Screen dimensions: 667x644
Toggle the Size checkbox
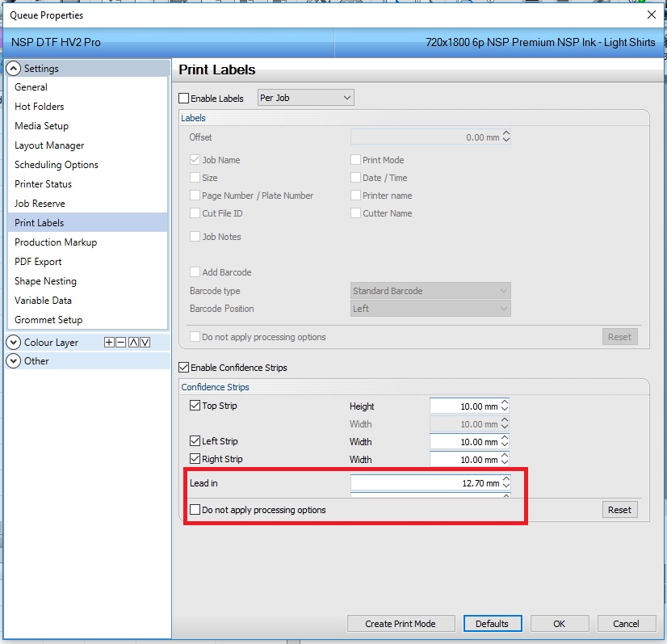[195, 178]
